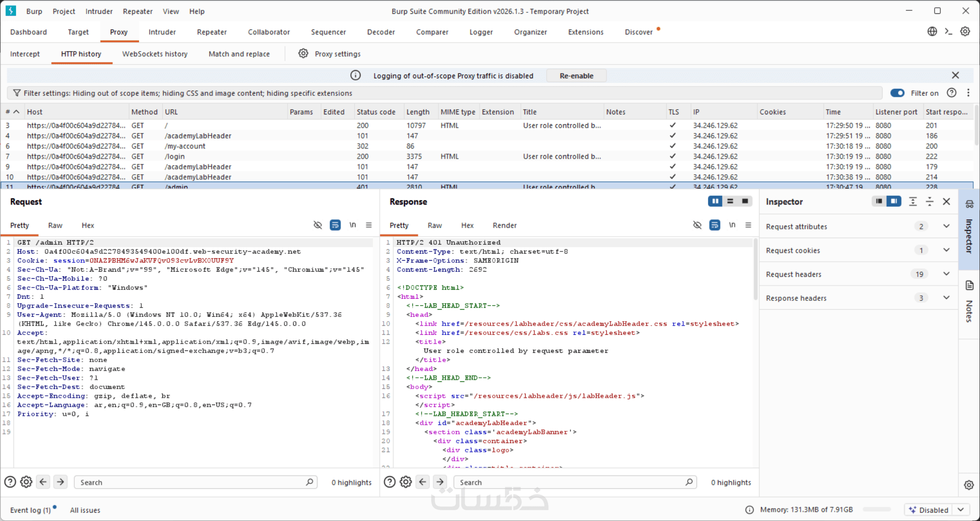The height and width of the screenshot is (521, 980).
Task: Toggle line wrapping in Request editor
Action: (335, 225)
